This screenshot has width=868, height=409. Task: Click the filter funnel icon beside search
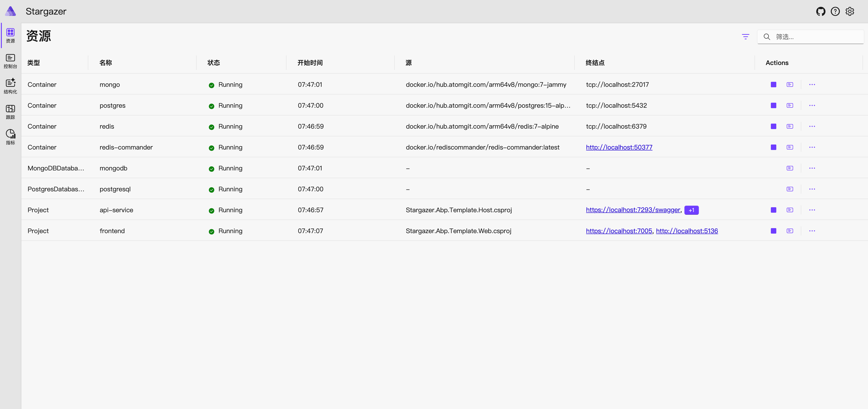pyautogui.click(x=745, y=37)
